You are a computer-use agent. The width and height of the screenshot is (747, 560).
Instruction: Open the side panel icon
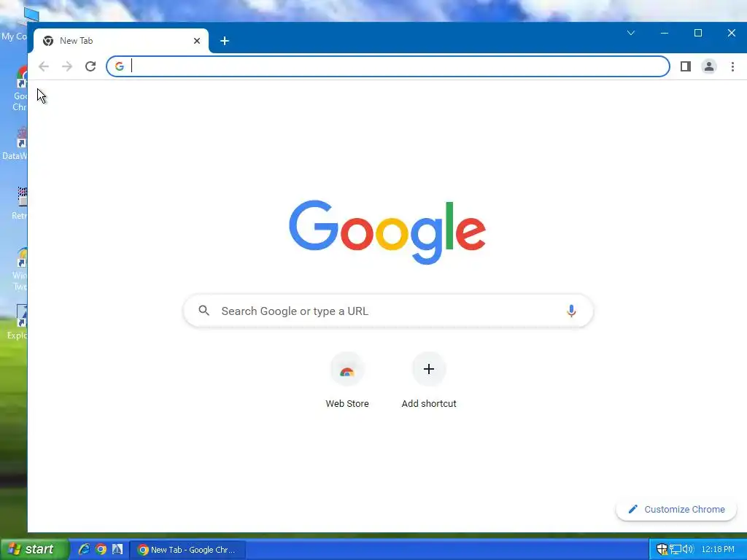(x=686, y=66)
